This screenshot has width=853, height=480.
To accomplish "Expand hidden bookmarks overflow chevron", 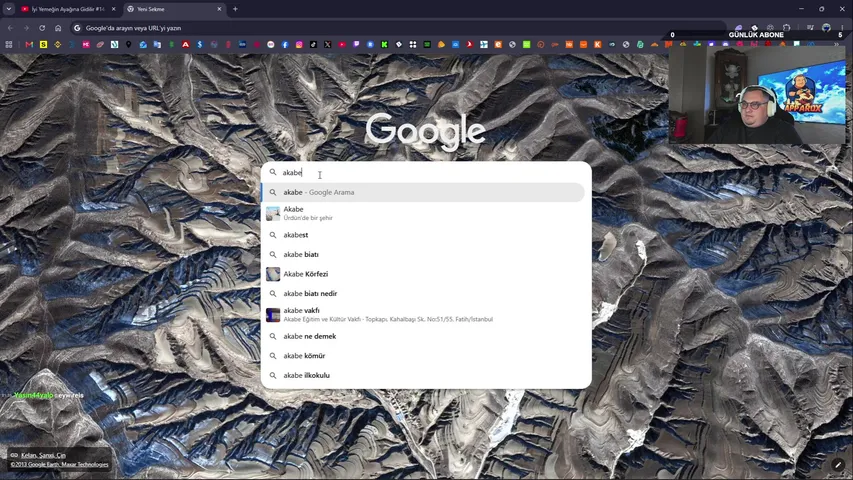I will 836,45.
